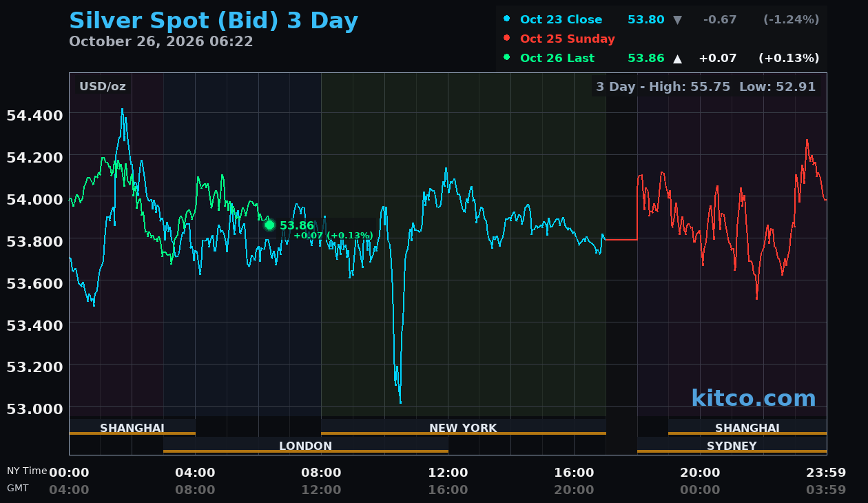868x503 pixels.
Task: Click the right SHANGHAI session bar
Action: point(747,427)
